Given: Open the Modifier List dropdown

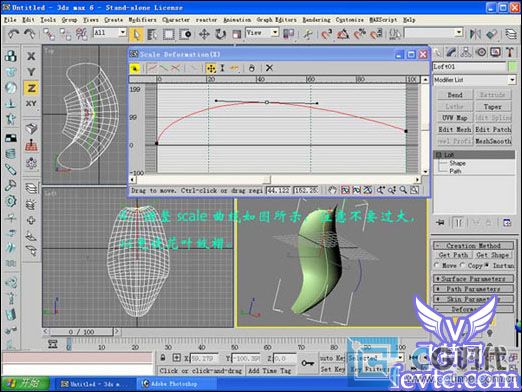Looking at the screenshot, I should point(474,80).
